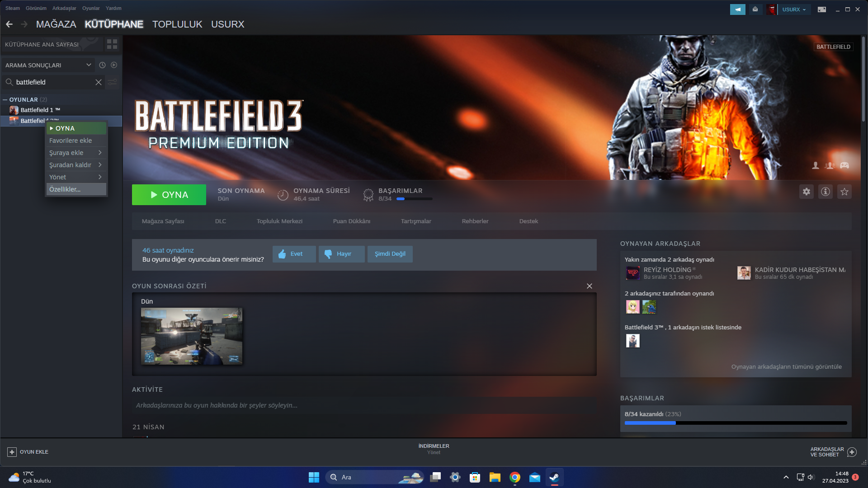Image resolution: width=868 pixels, height=488 pixels.
Task: Toggle the favorite star for Battlefield 3
Action: click(844, 192)
